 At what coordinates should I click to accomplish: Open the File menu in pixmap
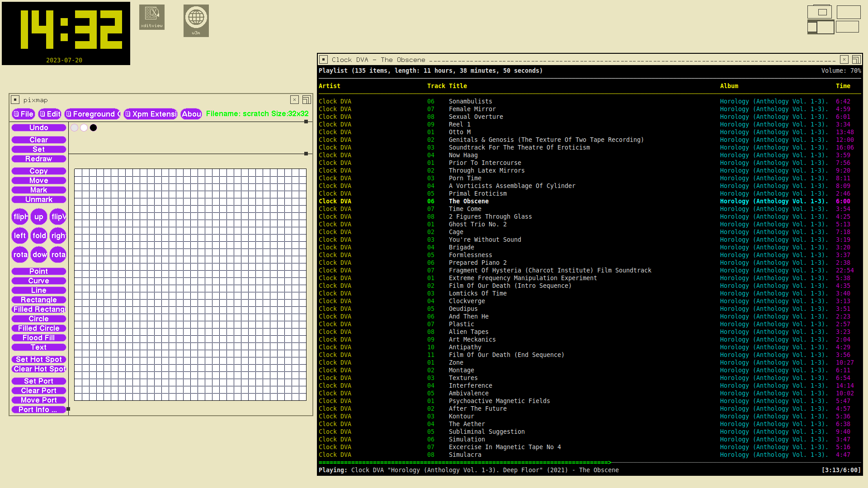click(x=23, y=114)
